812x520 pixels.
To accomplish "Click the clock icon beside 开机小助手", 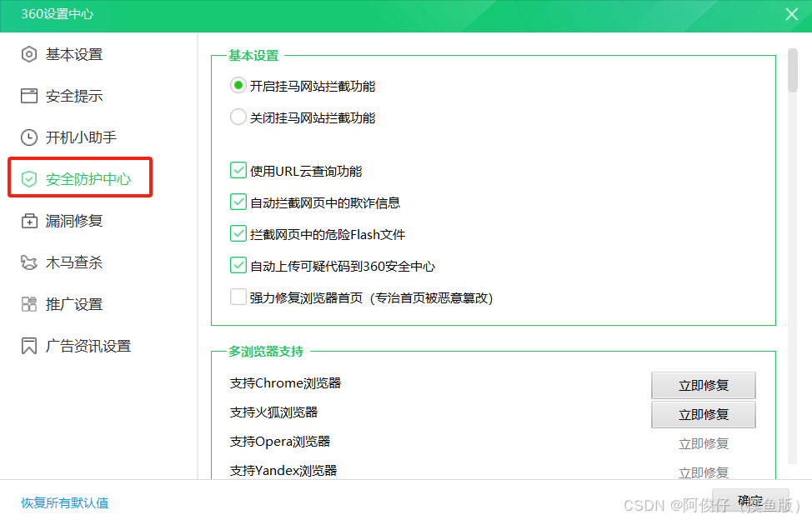I will coord(29,137).
